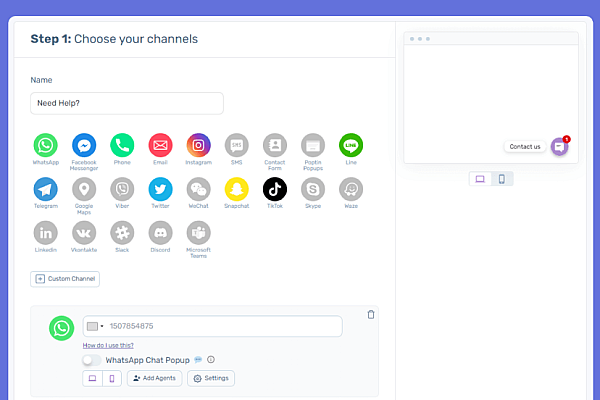600x400 pixels.
Task: Select the Google Maps channel
Action: click(84, 189)
